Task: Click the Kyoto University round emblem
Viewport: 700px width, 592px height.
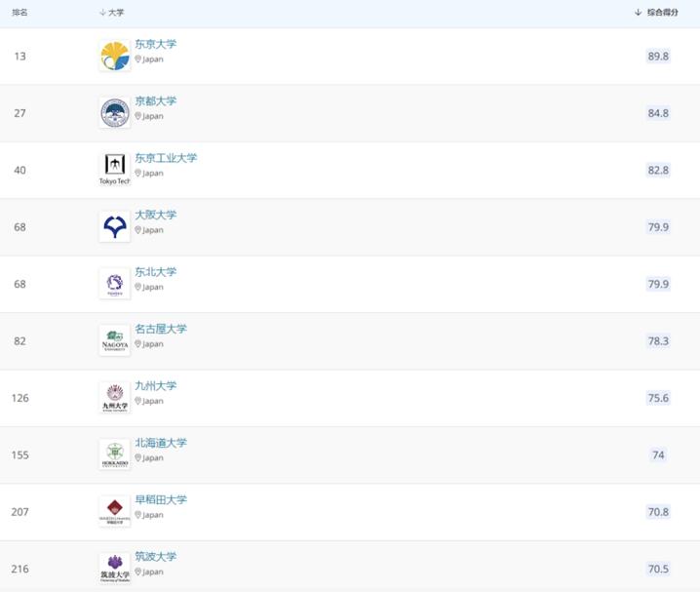Action: [x=115, y=113]
